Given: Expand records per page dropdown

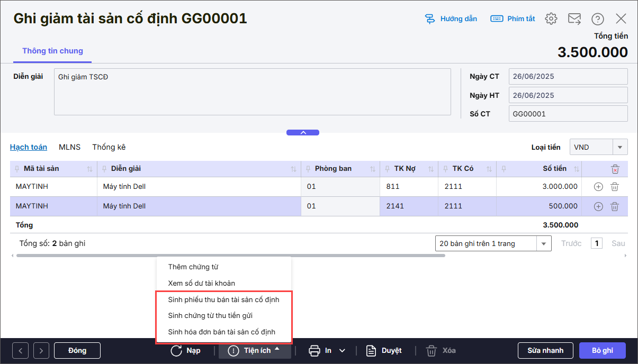Looking at the screenshot, I should [x=544, y=244].
